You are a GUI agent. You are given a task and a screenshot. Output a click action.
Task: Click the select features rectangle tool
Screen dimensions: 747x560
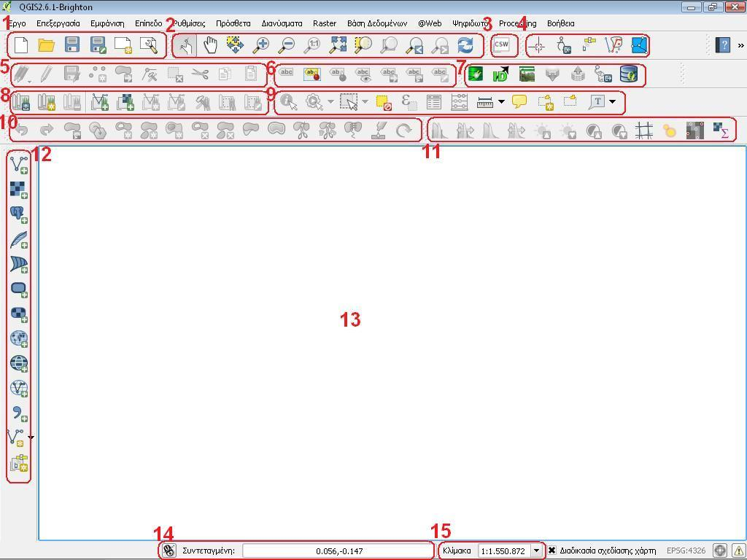click(x=349, y=102)
